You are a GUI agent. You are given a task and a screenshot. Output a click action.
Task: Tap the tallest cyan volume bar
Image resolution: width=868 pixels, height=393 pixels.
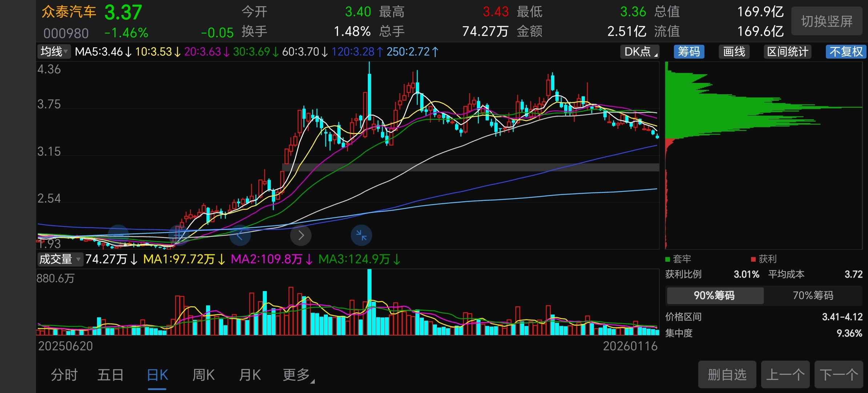pyautogui.click(x=369, y=302)
